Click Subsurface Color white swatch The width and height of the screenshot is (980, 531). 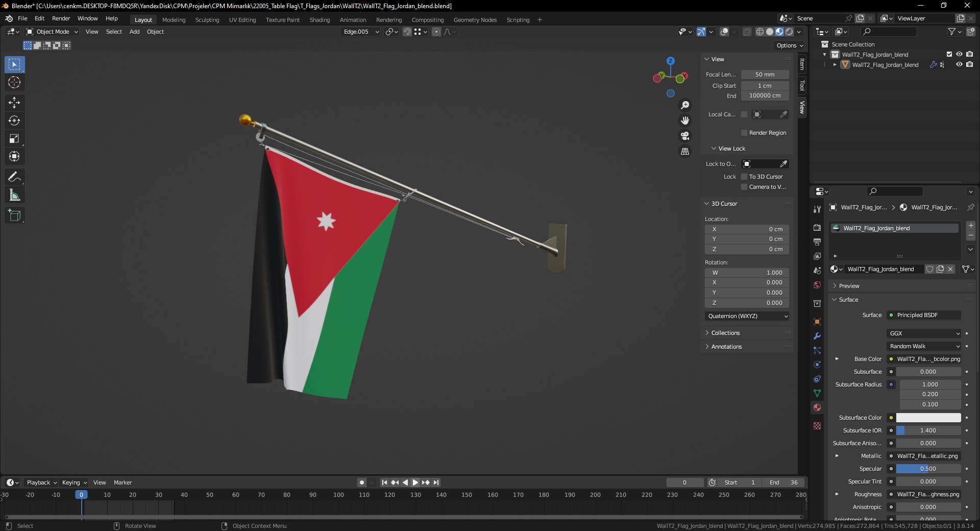click(x=928, y=418)
